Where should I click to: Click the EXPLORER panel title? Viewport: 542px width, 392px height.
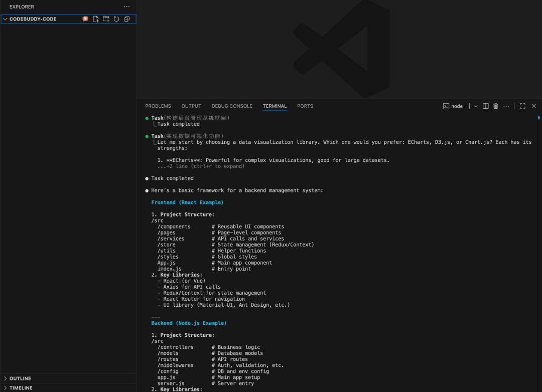[x=22, y=7]
